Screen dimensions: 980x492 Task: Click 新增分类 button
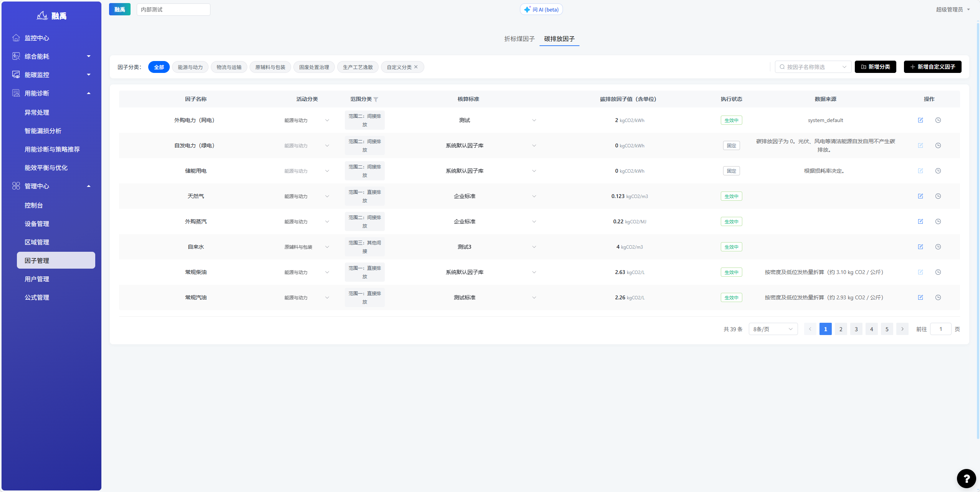tap(875, 67)
